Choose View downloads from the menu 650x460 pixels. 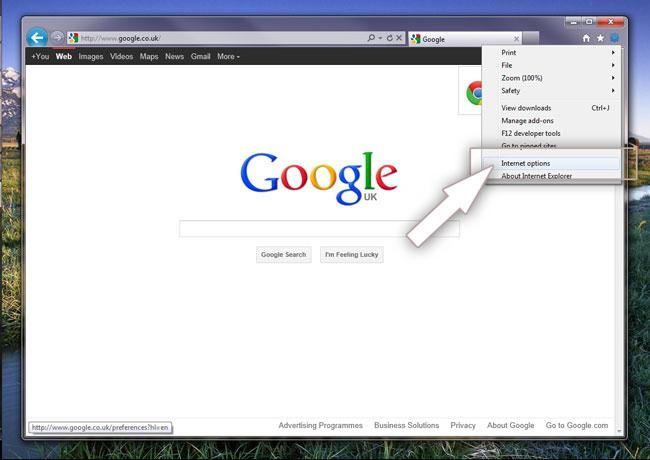click(x=552, y=108)
